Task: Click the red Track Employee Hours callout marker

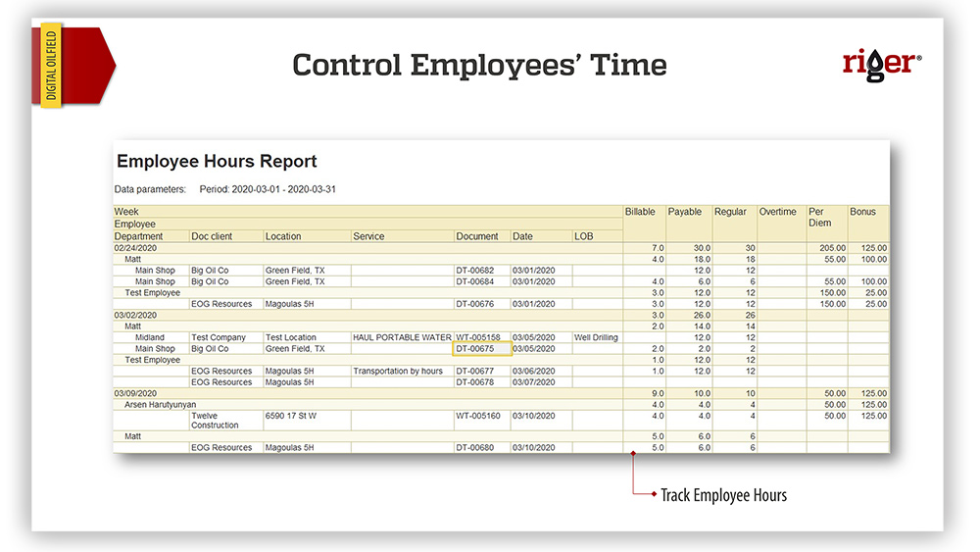Action: tap(635, 453)
